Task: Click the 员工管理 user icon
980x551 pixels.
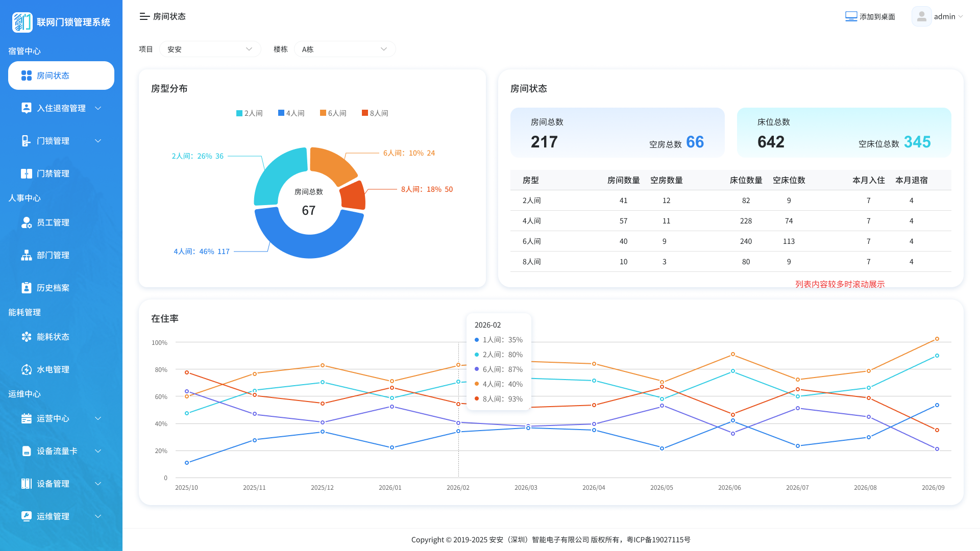Action: click(27, 222)
